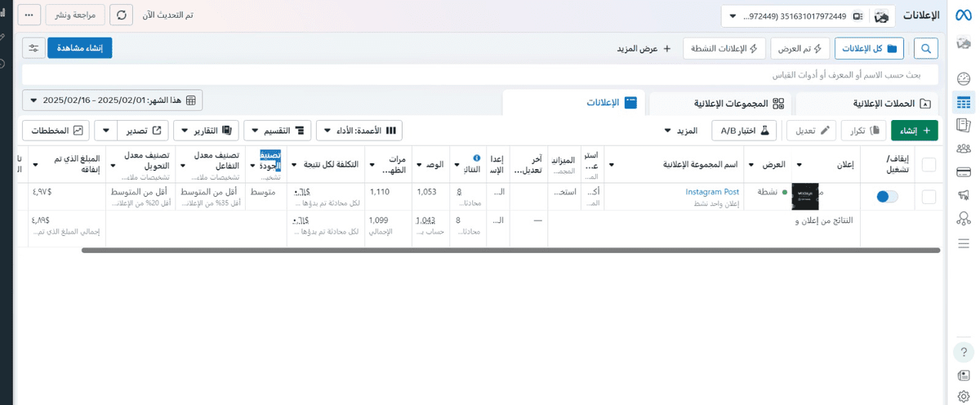Open the التقسيم breakdown dropdown
The width and height of the screenshot is (980, 405).
pos(277,131)
